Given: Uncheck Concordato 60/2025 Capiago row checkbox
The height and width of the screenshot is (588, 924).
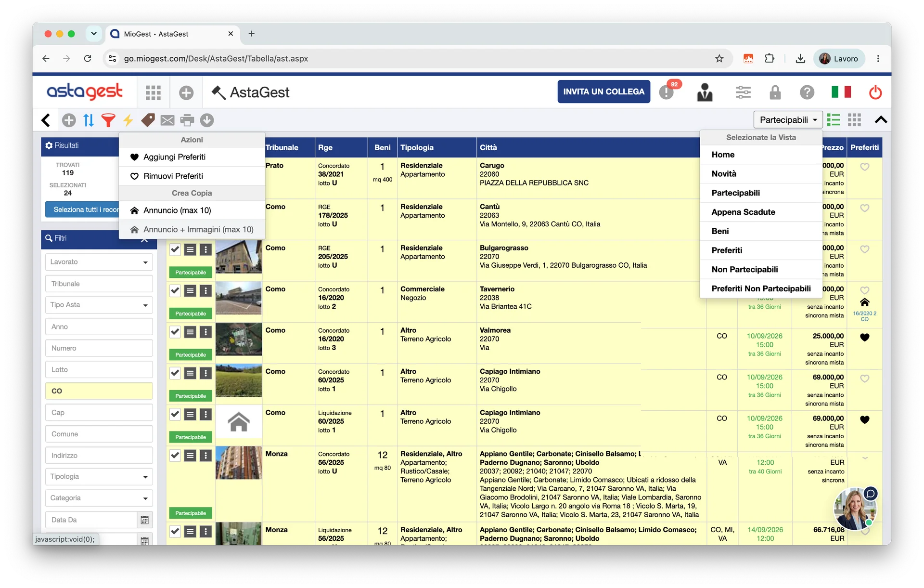Looking at the screenshot, I should pos(175,373).
